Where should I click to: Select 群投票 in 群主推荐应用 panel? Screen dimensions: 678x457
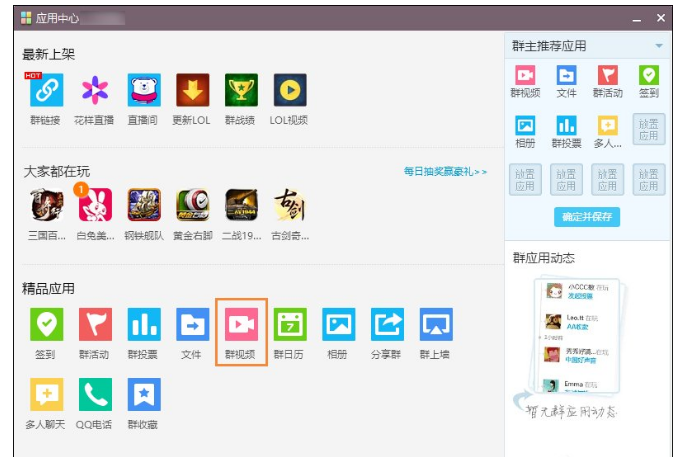(566, 125)
